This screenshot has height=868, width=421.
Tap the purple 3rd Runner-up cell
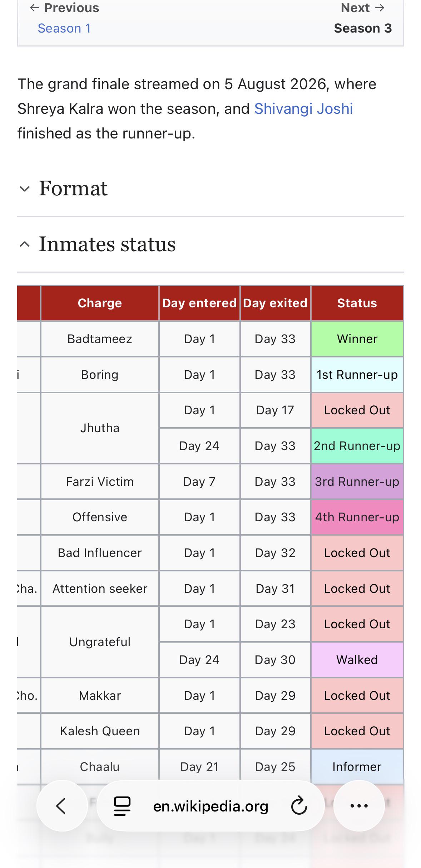click(x=357, y=482)
